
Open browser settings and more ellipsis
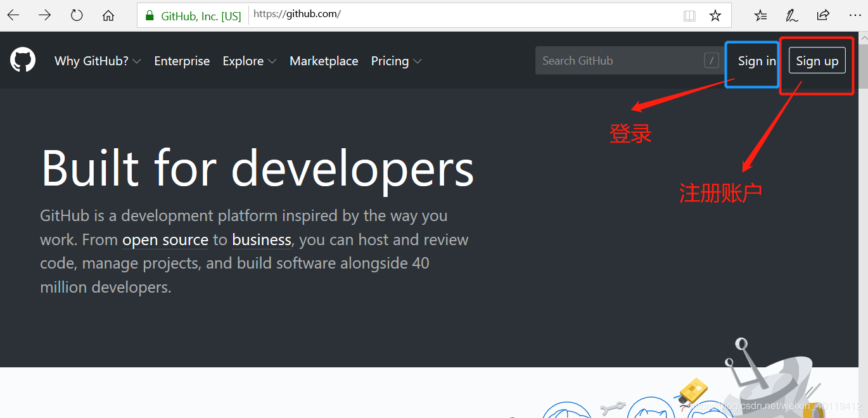(854, 15)
